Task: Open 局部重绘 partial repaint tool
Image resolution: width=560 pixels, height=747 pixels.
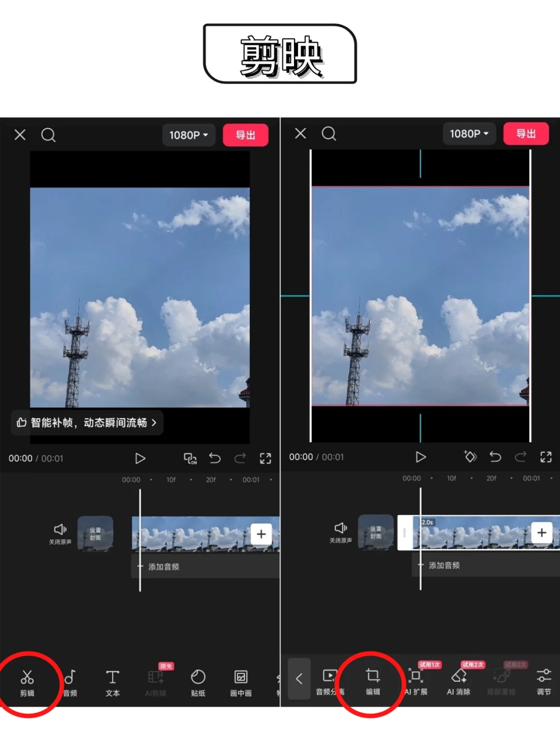Action: pos(501,681)
